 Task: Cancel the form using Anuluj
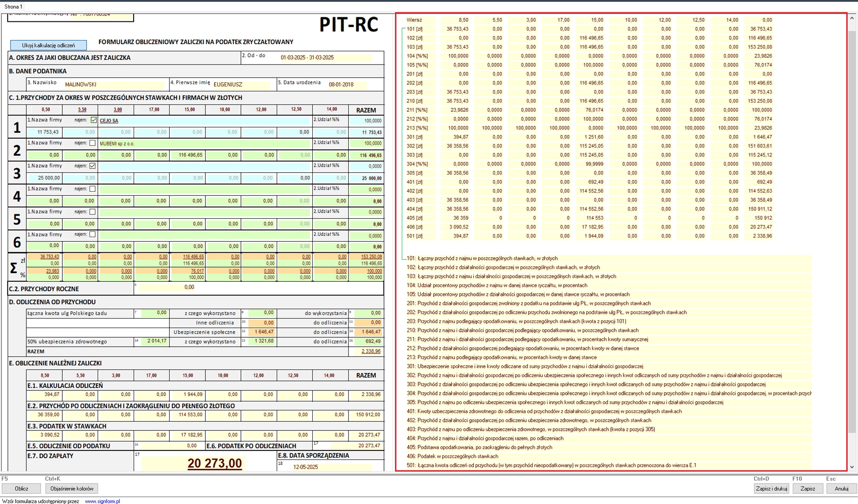(841, 489)
